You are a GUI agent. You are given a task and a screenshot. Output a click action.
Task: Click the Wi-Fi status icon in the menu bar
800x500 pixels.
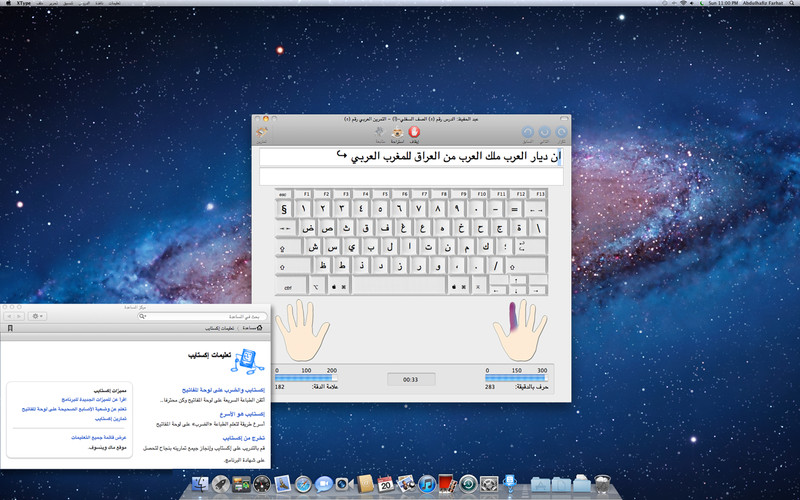pyautogui.click(x=683, y=3)
